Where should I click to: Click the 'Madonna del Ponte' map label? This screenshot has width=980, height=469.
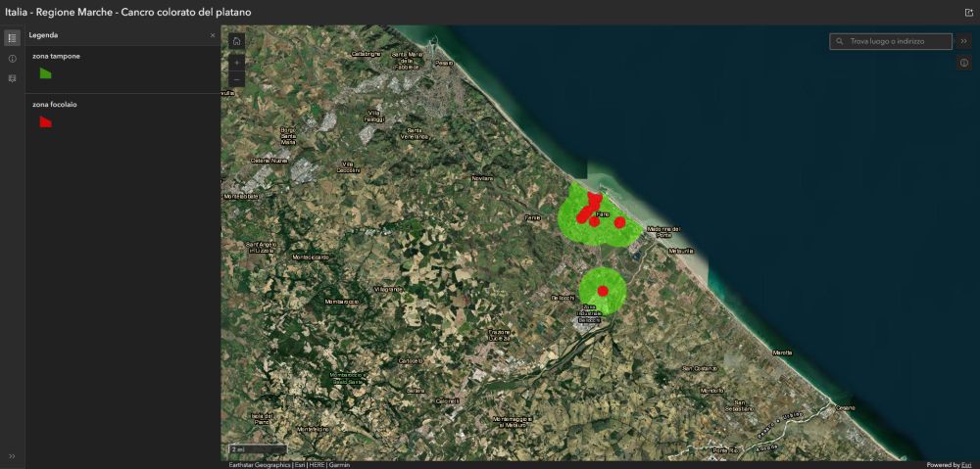[x=664, y=231]
